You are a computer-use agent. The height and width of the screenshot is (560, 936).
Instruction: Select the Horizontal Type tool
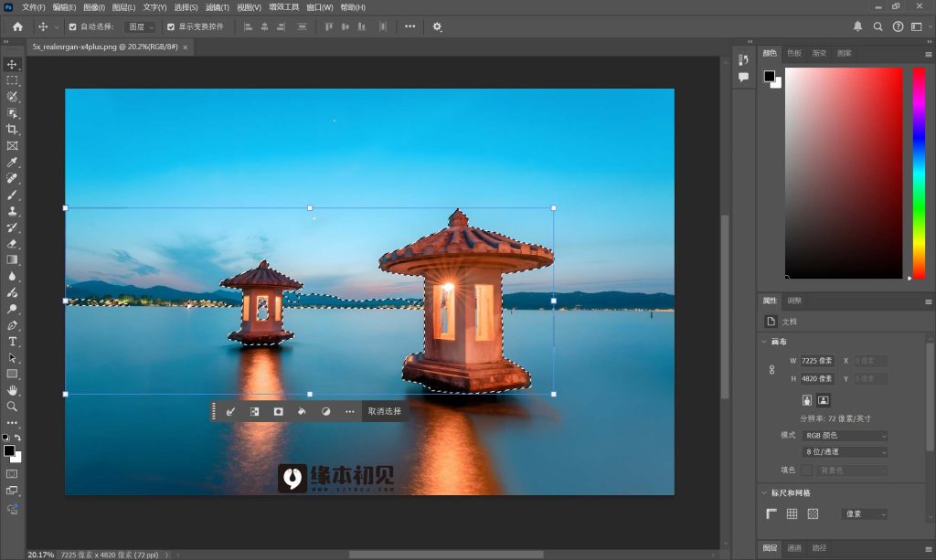pos(12,341)
